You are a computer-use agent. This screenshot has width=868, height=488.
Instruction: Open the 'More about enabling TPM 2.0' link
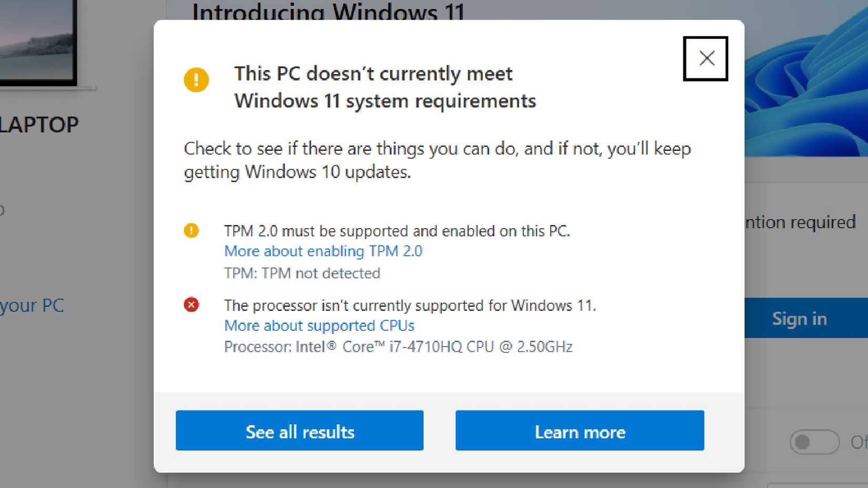[323, 251]
